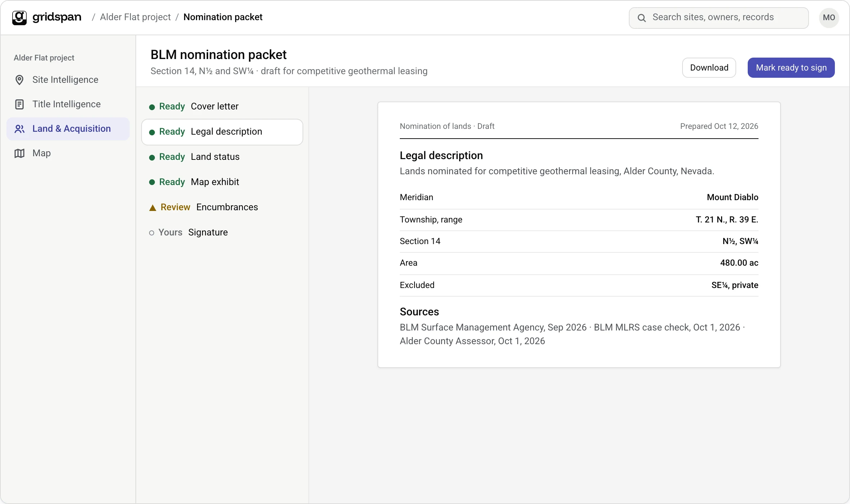Click the green Ready dot for Cover letter
The width and height of the screenshot is (850, 504).
[152, 107]
